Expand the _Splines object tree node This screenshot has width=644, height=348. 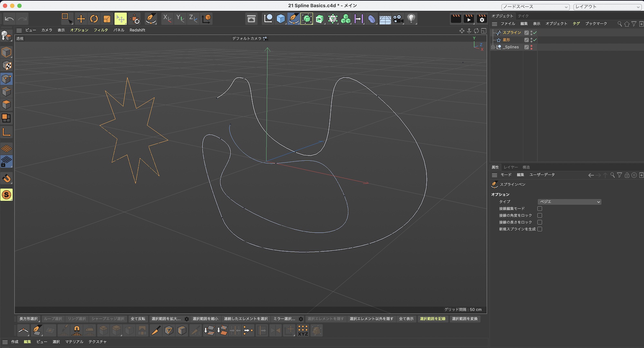(x=493, y=47)
